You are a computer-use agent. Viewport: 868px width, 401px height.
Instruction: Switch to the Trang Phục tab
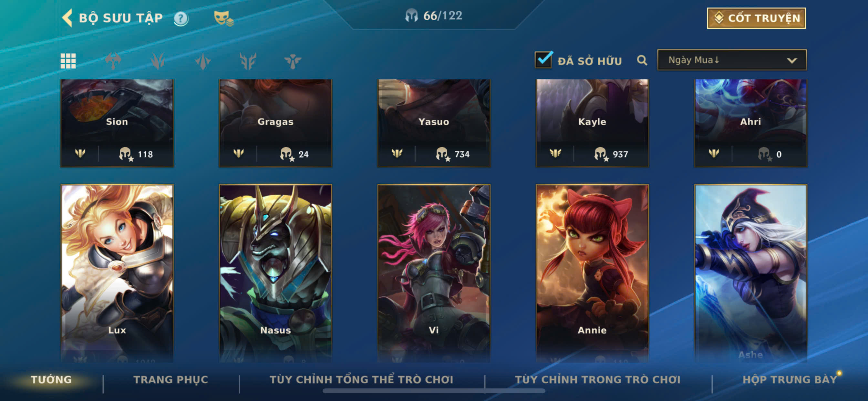pyautogui.click(x=171, y=379)
